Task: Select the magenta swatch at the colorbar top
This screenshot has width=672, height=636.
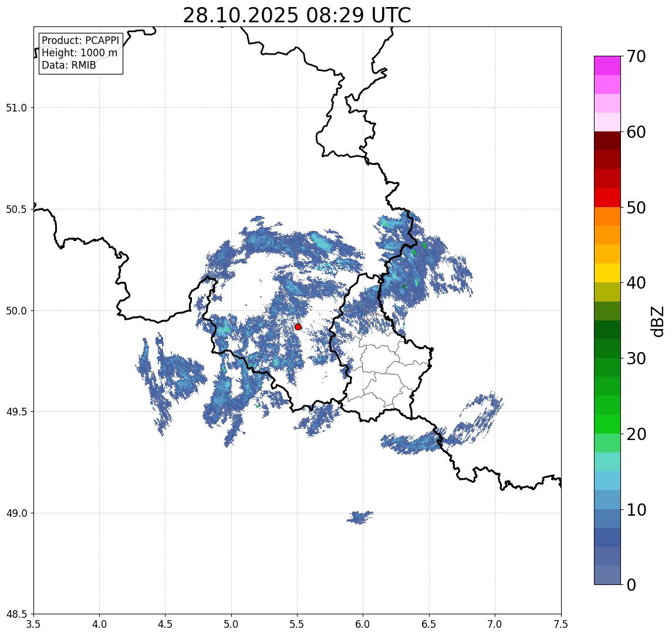Action: coord(607,66)
